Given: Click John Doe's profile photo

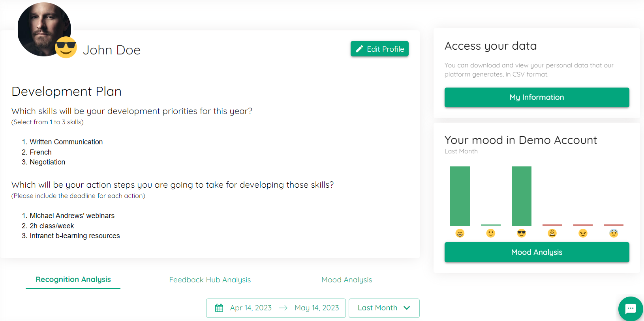Looking at the screenshot, I should (x=44, y=30).
